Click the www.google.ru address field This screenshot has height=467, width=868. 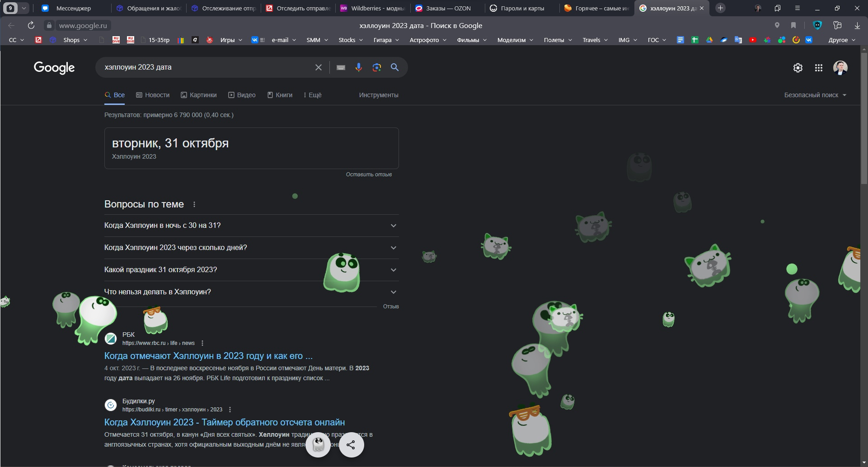coord(83,25)
